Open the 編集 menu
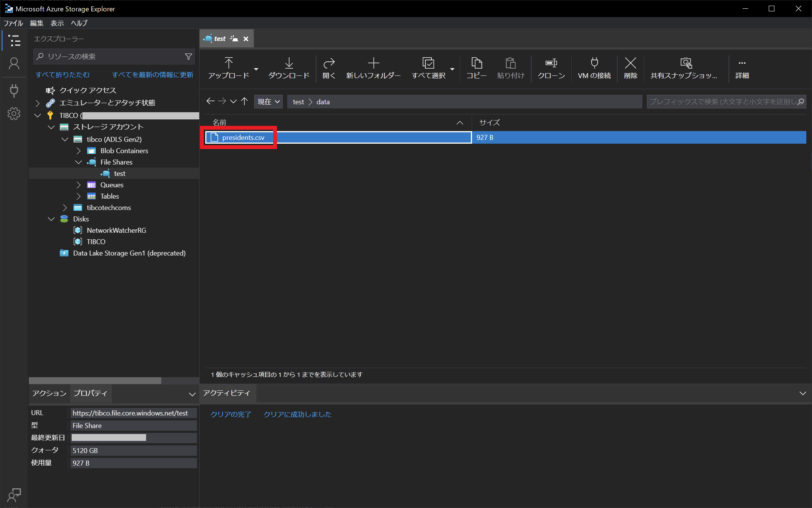 (36, 23)
